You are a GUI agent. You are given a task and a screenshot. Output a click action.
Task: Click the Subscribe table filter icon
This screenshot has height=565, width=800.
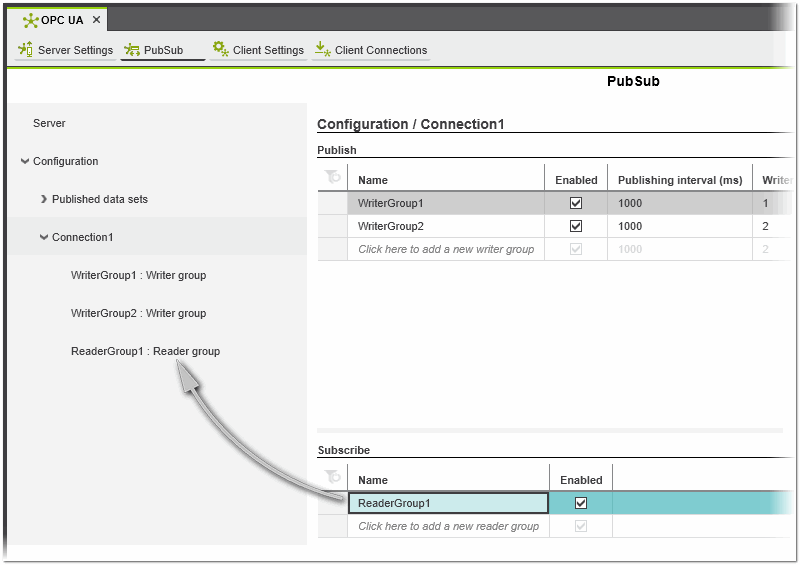point(332,478)
